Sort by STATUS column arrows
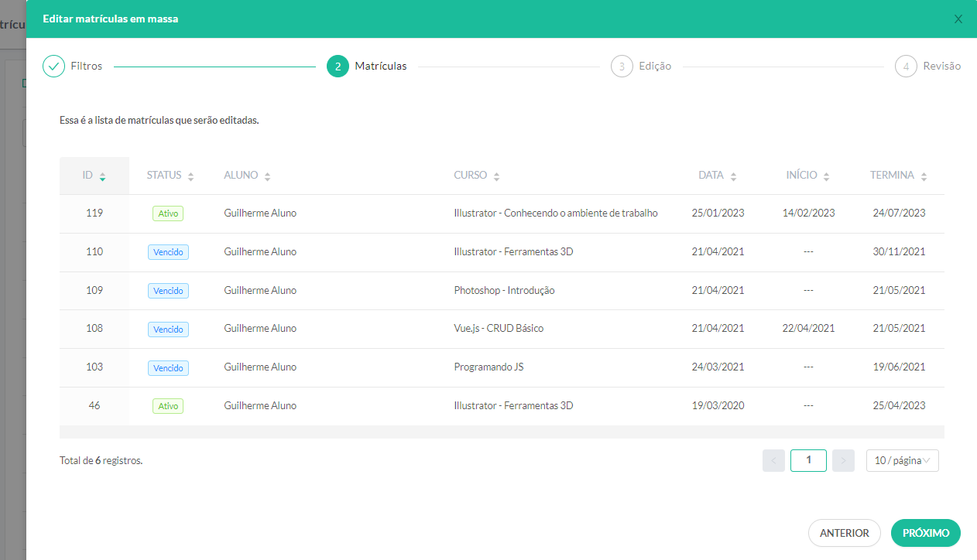 pos(191,176)
